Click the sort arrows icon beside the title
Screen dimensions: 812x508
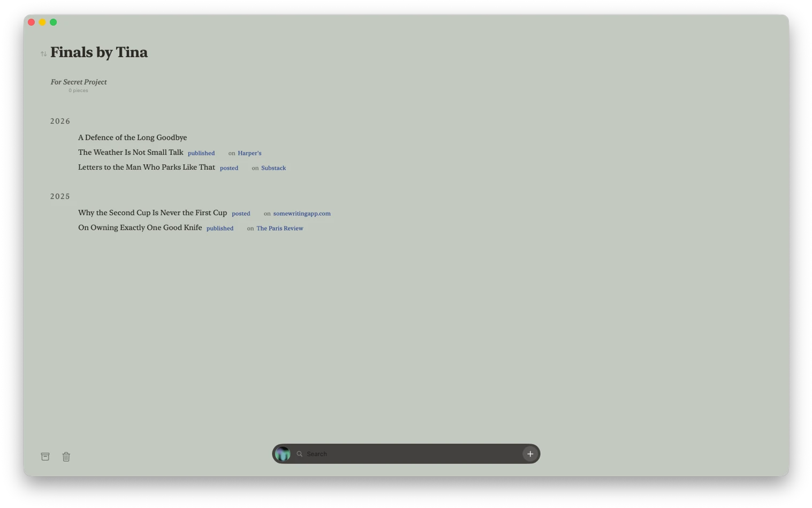click(x=43, y=54)
